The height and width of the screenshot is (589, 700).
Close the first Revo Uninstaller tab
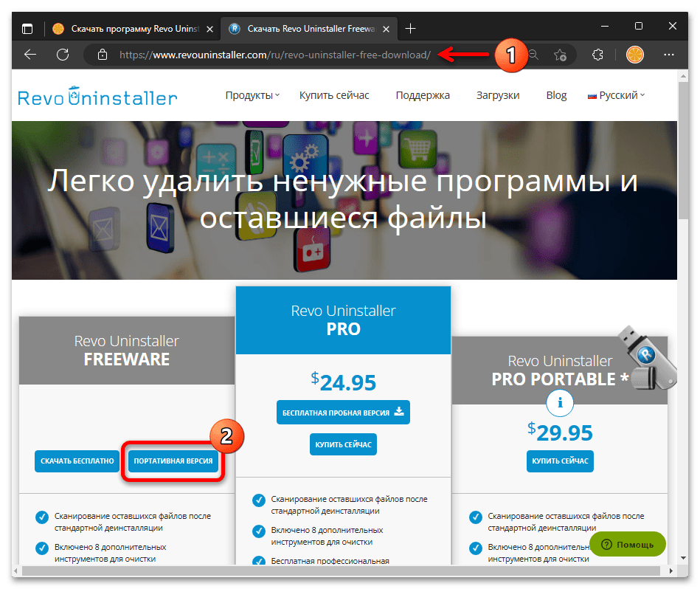click(x=209, y=29)
